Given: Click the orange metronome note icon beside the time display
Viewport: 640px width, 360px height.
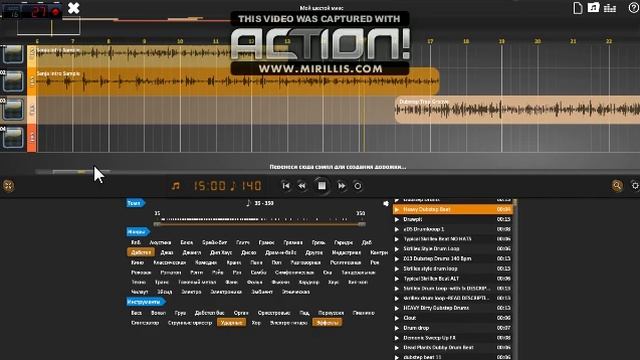Looking at the screenshot, I should click(x=176, y=186).
